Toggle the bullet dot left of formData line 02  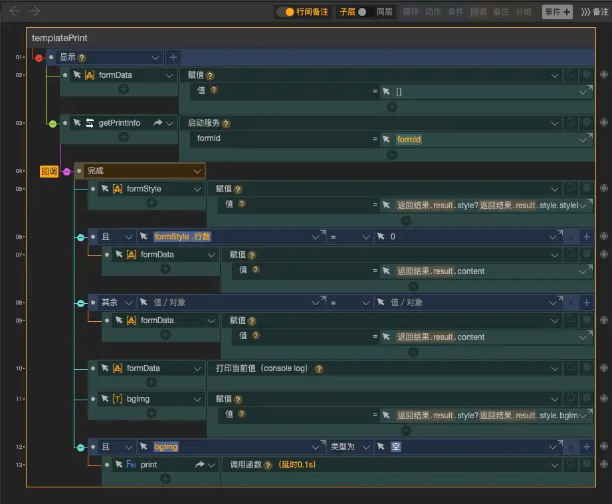(x=65, y=75)
